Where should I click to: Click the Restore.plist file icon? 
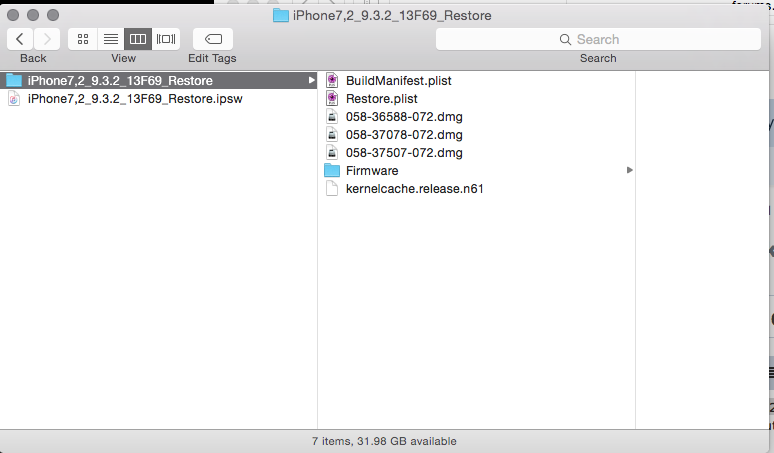[x=332, y=99]
